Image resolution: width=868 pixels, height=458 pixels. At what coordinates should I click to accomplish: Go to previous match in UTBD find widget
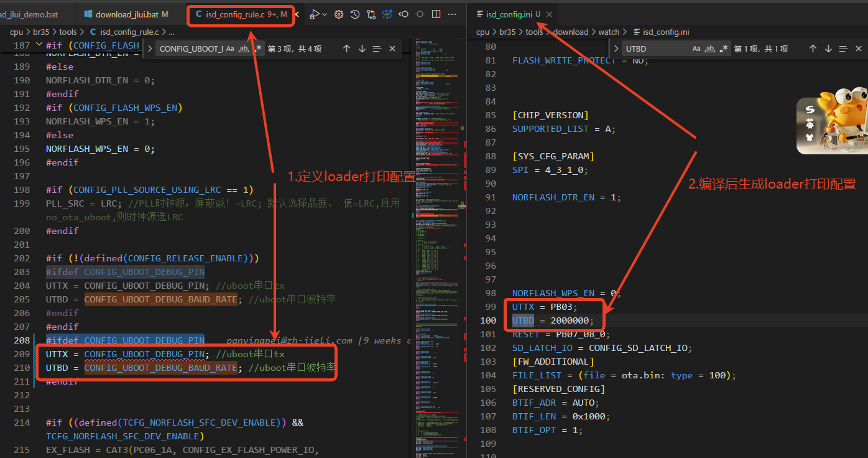(813, 49)
